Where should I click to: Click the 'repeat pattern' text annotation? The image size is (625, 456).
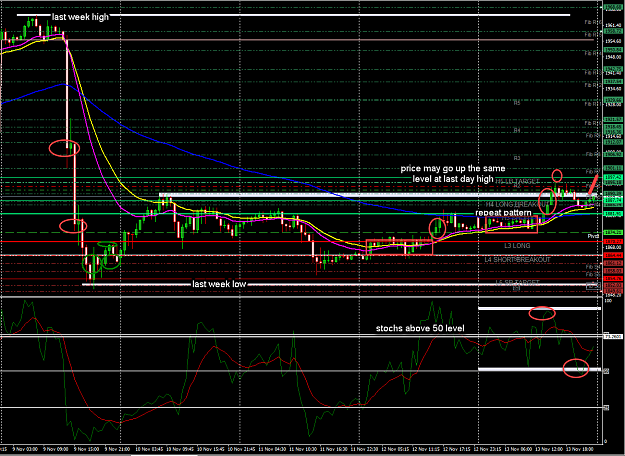click(503, 212)
